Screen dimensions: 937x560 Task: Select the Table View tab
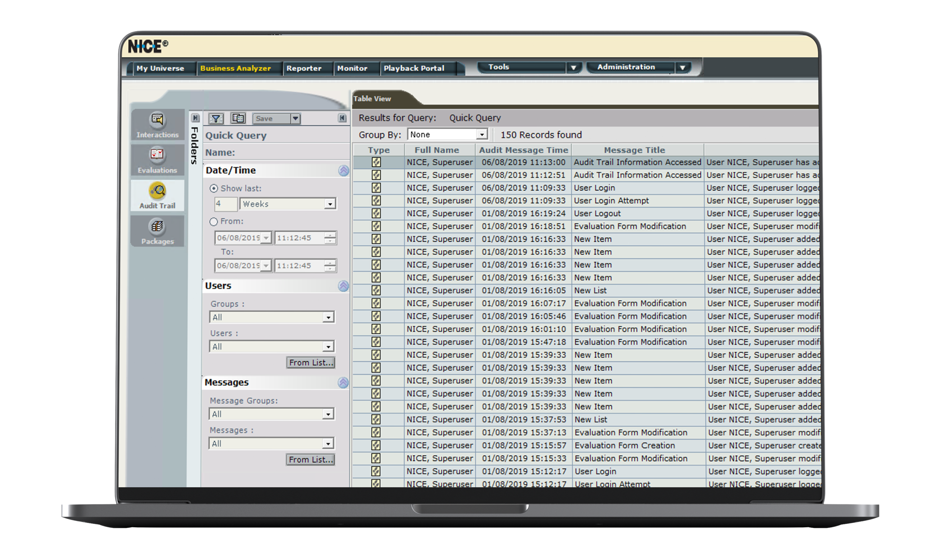(372, 99)
